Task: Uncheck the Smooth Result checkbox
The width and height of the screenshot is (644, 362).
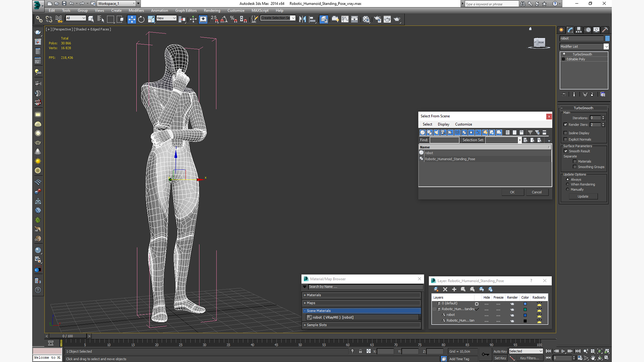Action: [x=566, y=151]
